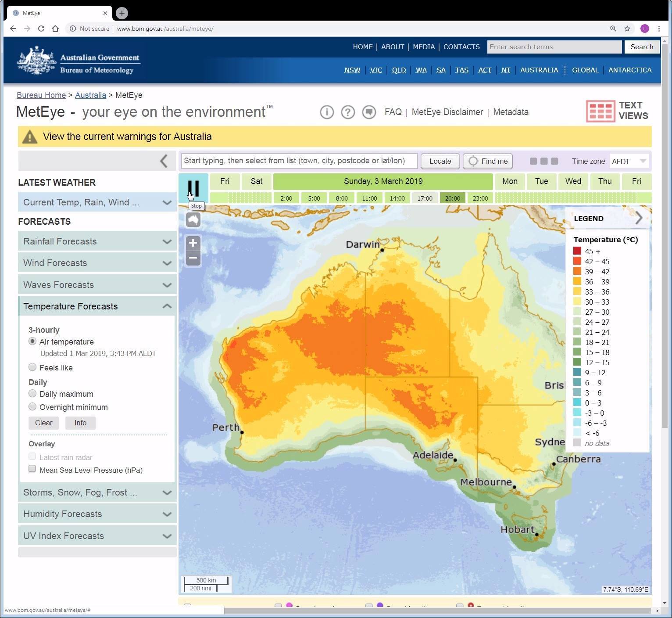Clear the temperature forecast selection
Image resolution: width=672 pixels, height=618 pixels.
coord(43,423)
